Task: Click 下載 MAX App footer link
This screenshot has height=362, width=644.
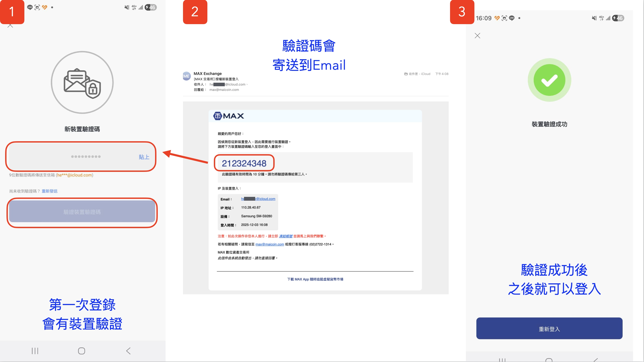Action: [315, 279]
